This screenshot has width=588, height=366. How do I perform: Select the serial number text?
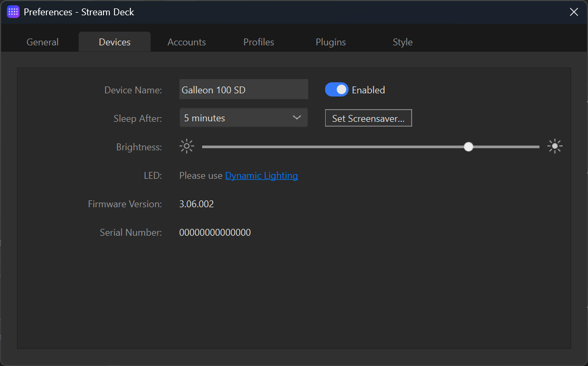[x=215, y=232]
